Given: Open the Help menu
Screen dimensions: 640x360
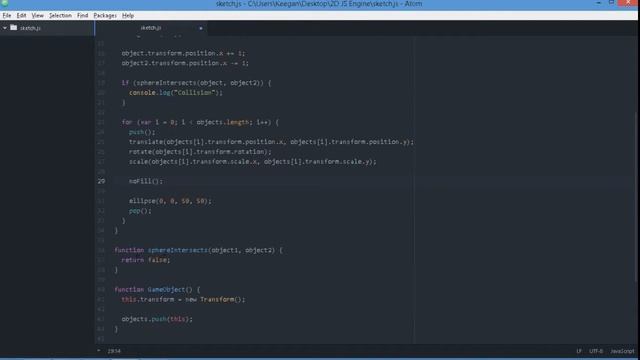Looking at the screenshot, I should (128, 16).
